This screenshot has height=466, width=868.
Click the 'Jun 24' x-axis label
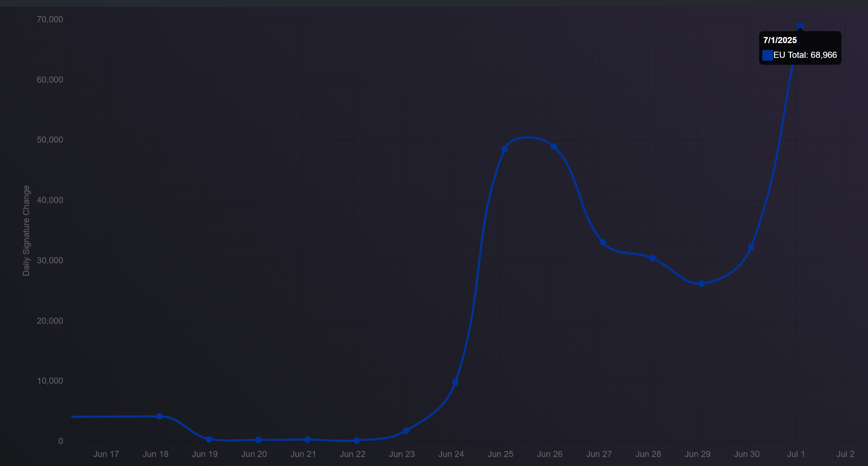point(451,454)
